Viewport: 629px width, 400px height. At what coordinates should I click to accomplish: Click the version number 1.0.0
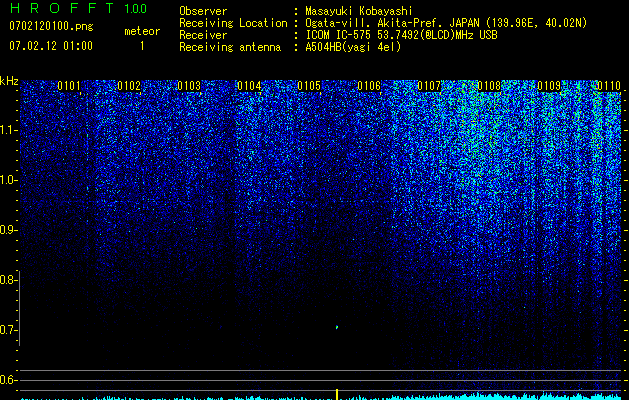click(x=135, y=8)
